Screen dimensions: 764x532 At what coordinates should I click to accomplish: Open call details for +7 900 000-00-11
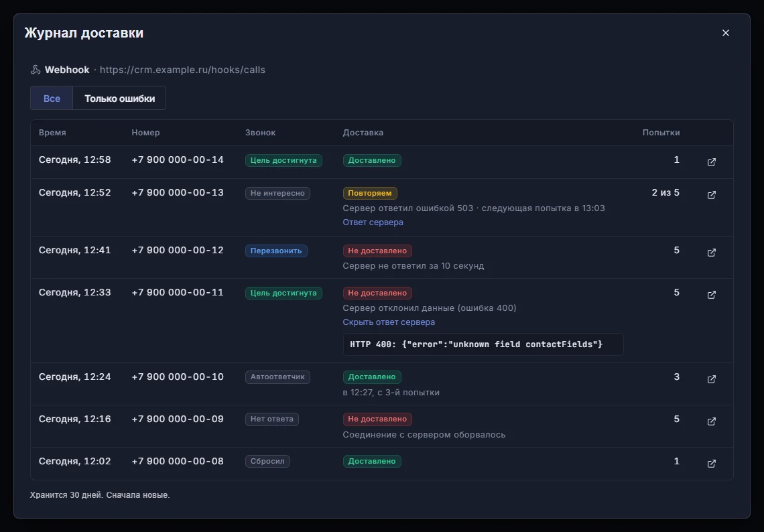(x=711, y=295)
